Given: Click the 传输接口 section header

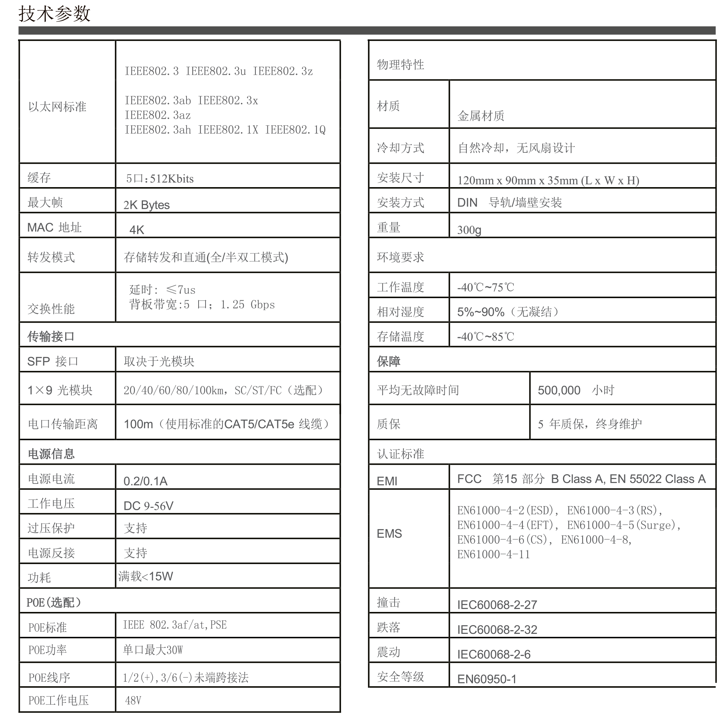Looking at the screenshot, I should click(51, 337).
